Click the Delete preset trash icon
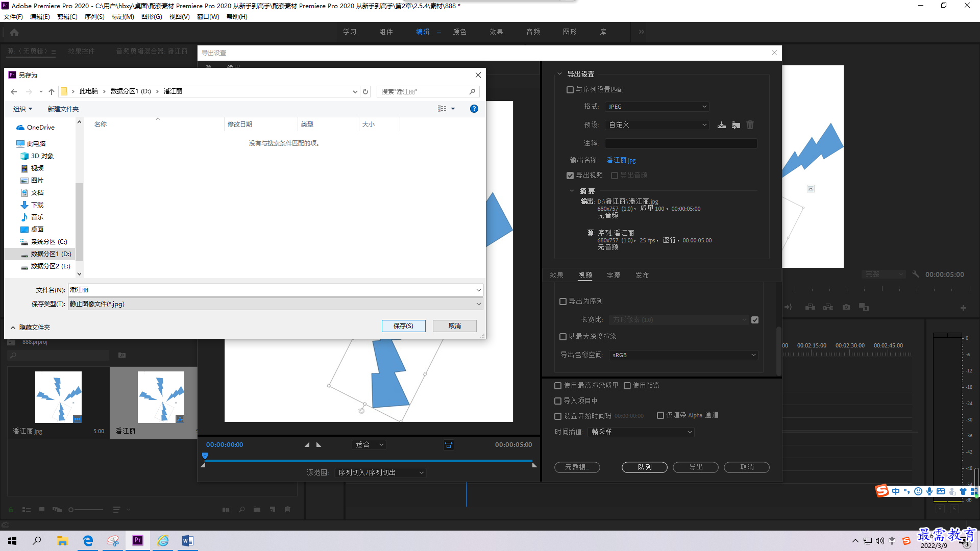Screen dimensions: 980x551 coord(750,125)
